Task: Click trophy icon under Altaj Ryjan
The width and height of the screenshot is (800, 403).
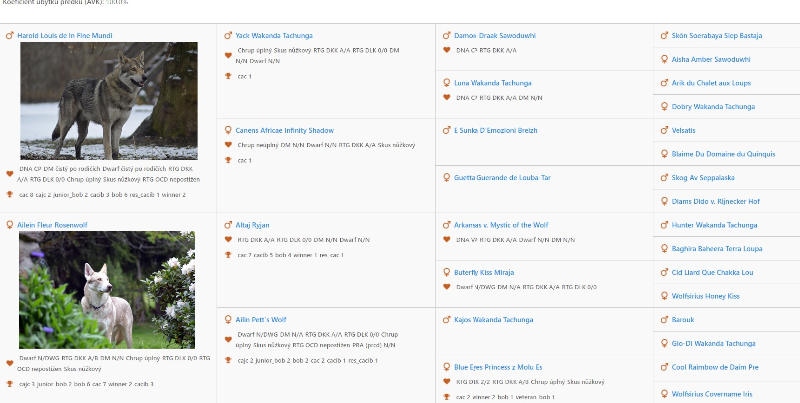Action: 228,255
